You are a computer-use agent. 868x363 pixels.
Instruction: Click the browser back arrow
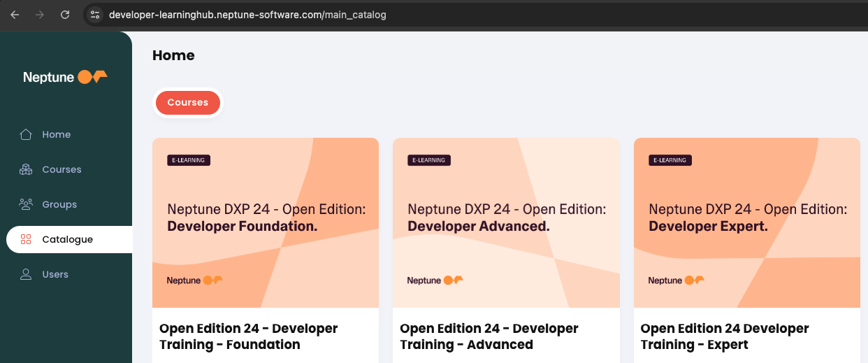tap(15, 15)
